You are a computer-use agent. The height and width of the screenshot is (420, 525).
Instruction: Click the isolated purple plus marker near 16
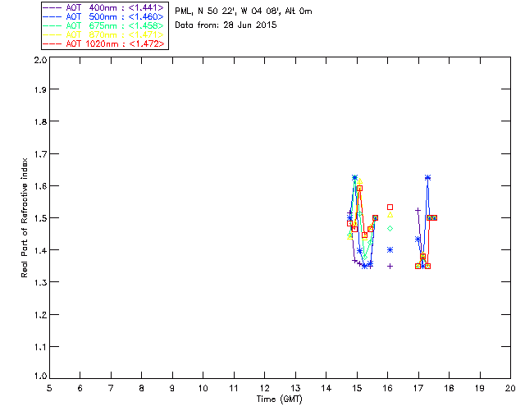point(390,267)
